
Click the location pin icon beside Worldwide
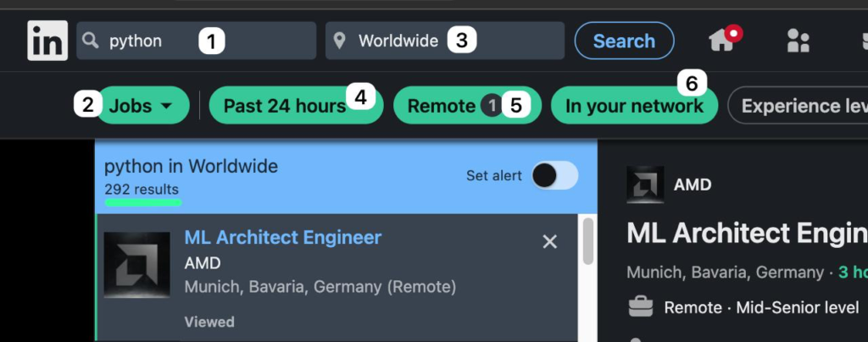point(340,41)
